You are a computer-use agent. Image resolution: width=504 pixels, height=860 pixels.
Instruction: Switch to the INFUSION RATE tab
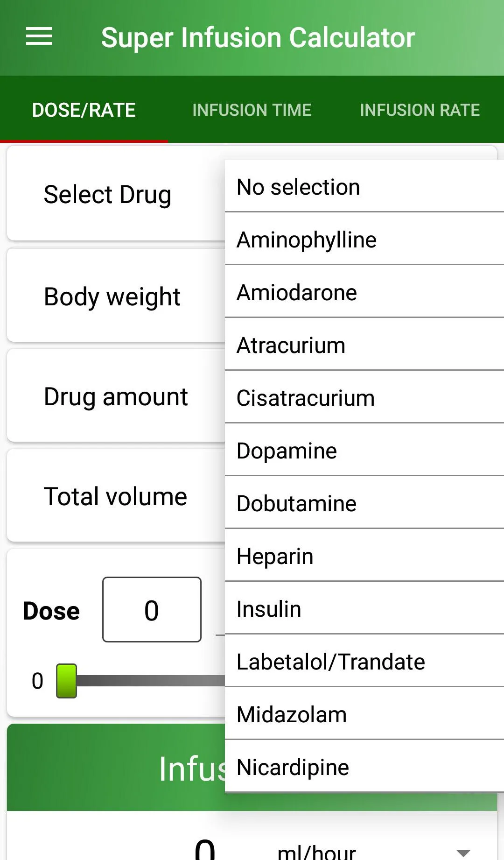[x=420, y=110]
